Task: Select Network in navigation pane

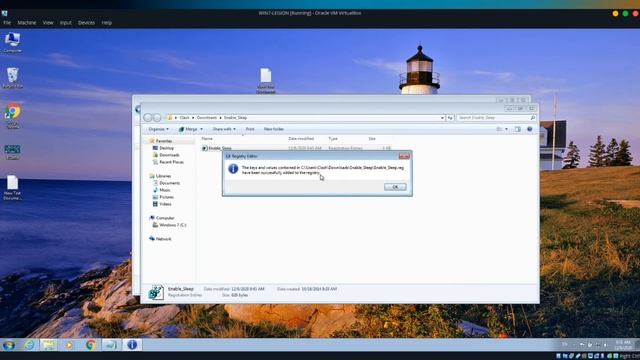Action: click(x=163, y=239)
